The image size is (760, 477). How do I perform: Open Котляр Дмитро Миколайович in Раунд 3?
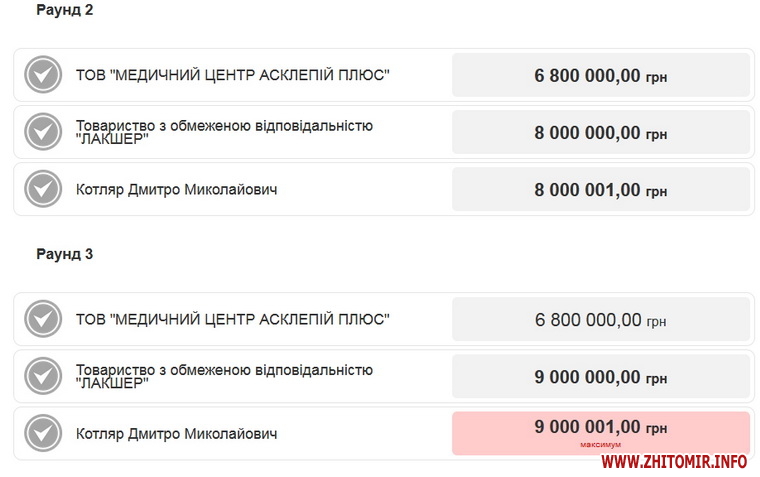coord(176,433)
